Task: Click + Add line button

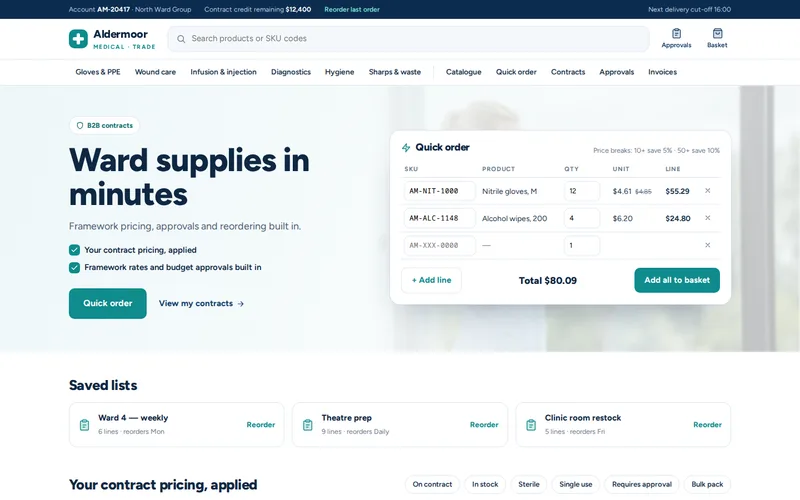Action: coord(432,280)
